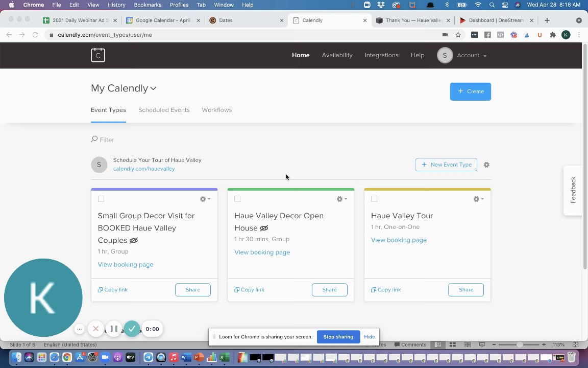
Task: Reload the Calendly page
Action: point(35,35)
